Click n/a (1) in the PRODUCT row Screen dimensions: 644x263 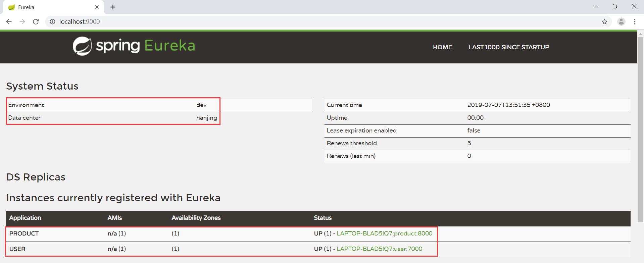tap(117, 233)
